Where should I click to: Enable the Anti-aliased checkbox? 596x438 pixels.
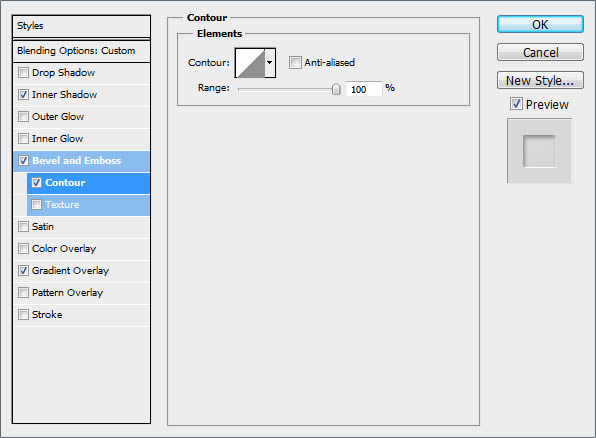(x=295, y=62)
